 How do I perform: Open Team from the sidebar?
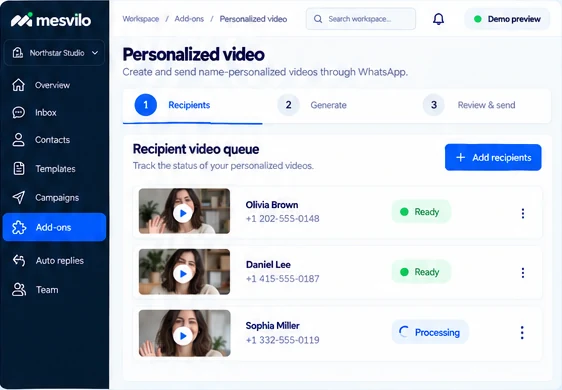tap(47, 290)
